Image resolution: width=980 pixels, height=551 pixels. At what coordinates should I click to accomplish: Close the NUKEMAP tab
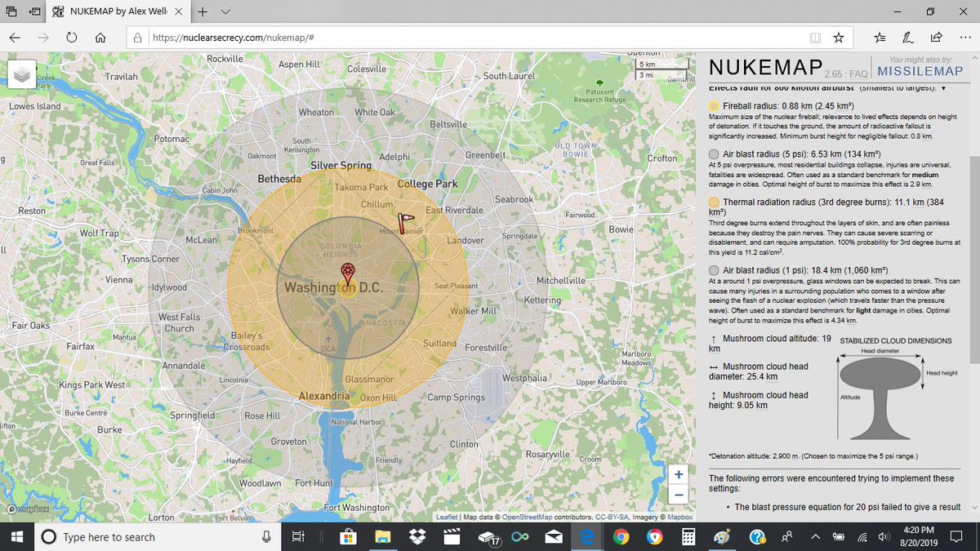pos(180,12)
